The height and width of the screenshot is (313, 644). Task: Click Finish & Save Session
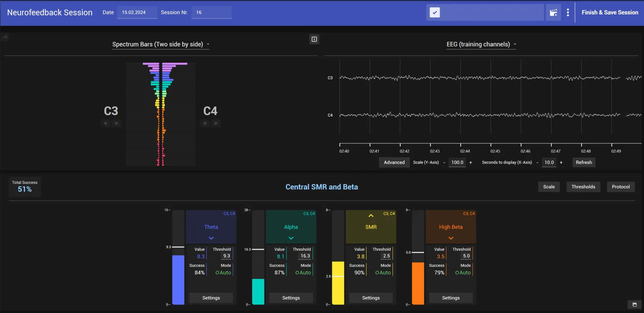610,12
